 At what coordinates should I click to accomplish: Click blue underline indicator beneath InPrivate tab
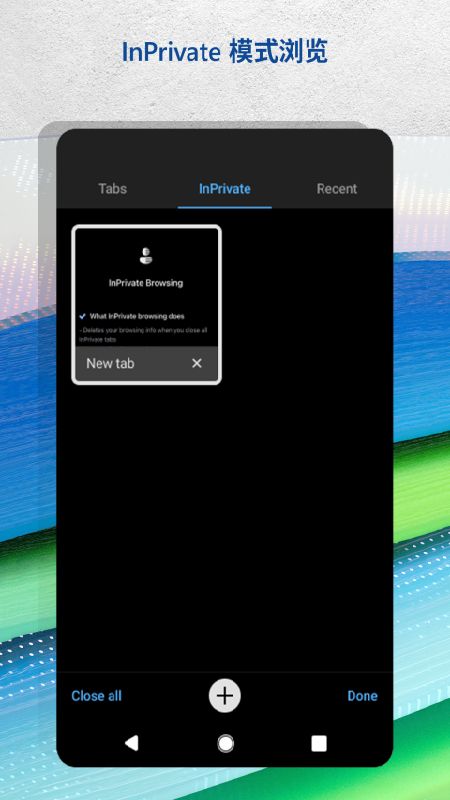pyautogui.click(x=224, y=207)
